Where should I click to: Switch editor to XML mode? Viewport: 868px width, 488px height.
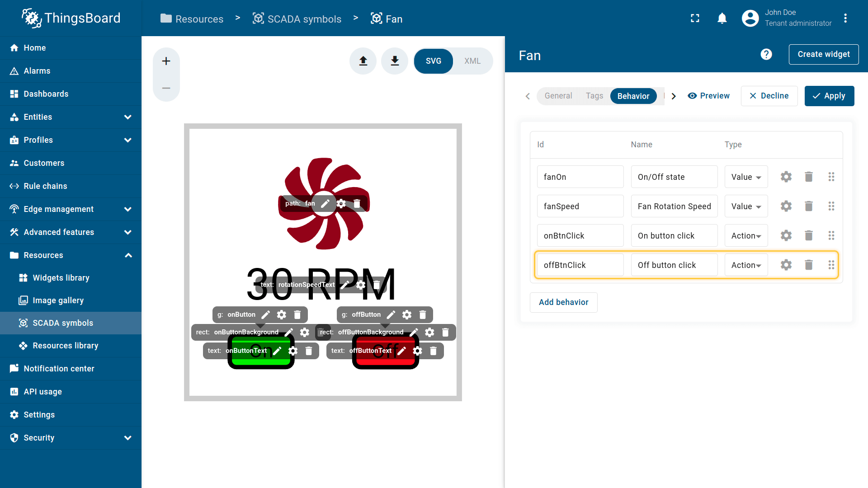[x=472, y=61]
